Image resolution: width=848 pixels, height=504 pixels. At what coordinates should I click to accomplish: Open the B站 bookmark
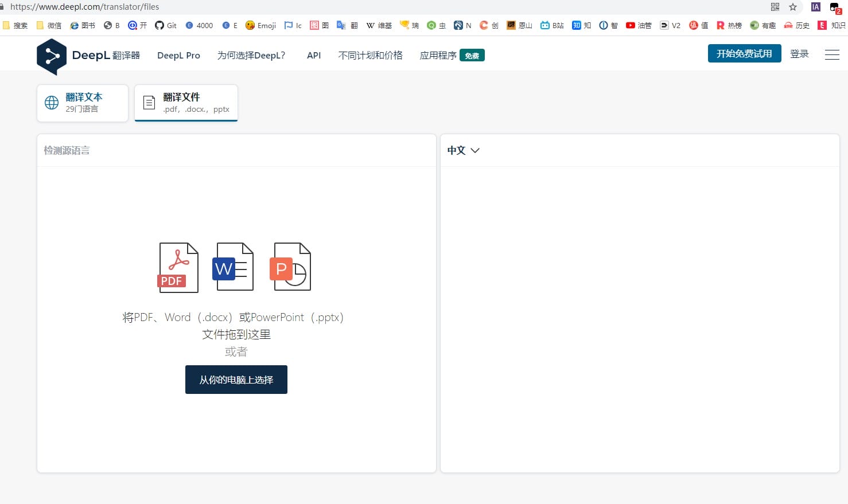(552, 25)
